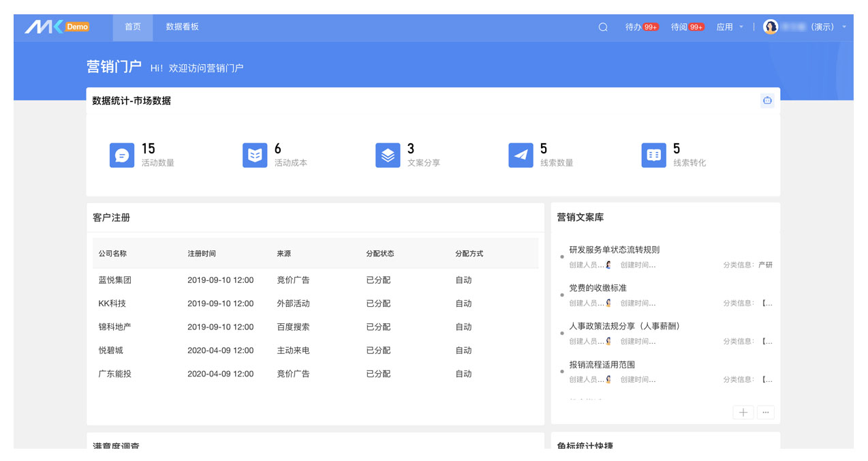
Task: Click the search magnifier icon in header
Action: coord(603,27)
